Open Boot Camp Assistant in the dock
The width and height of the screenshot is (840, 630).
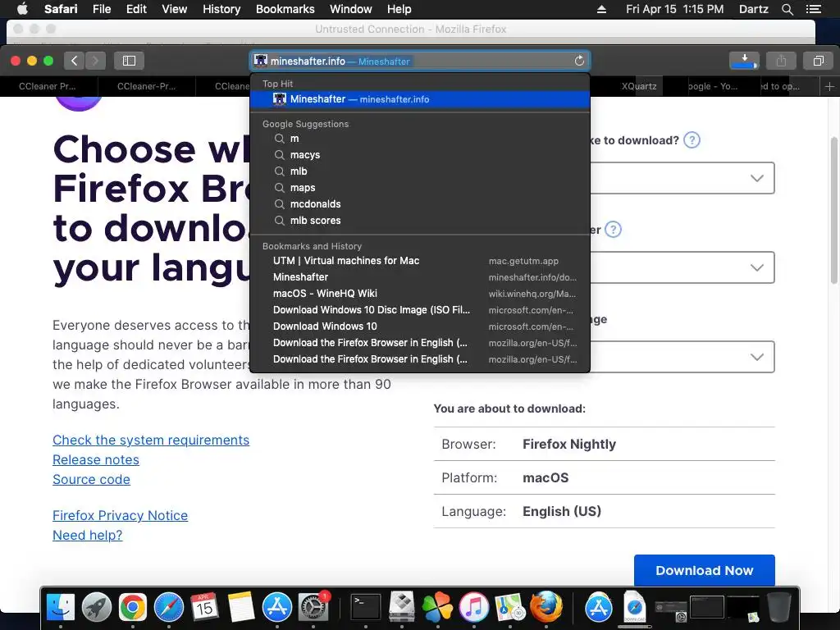coord(402,608)
